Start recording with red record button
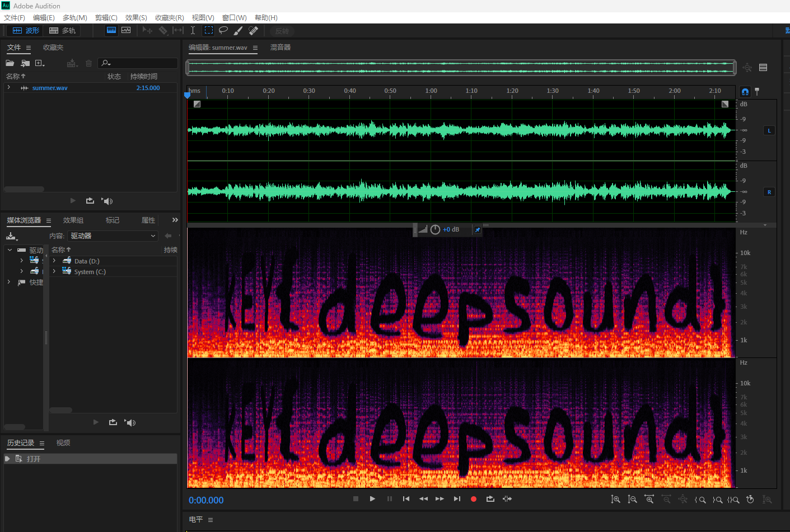This screenshot has height=532, width=790. (x=474, y=499)
